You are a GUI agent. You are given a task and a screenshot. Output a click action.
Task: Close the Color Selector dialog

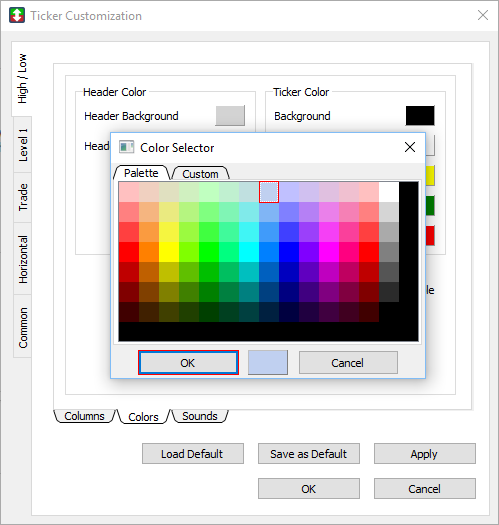coord(410,147)
